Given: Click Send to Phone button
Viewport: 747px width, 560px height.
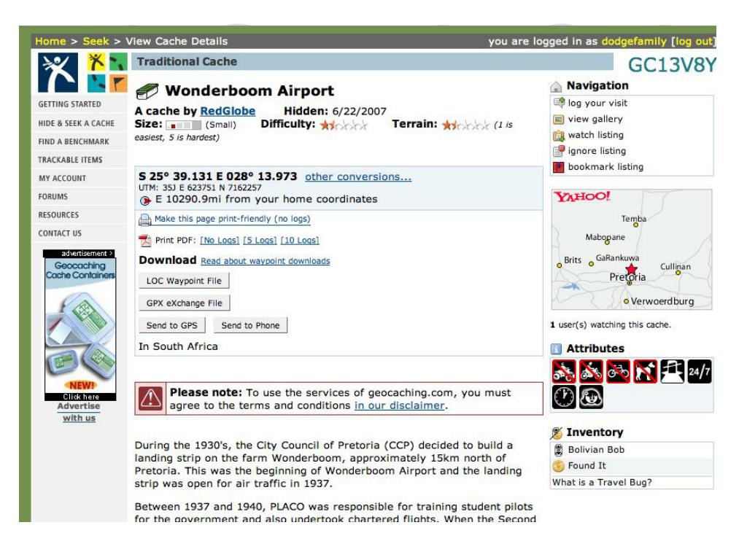Looking at the screenshot, I should click(251, 326).
